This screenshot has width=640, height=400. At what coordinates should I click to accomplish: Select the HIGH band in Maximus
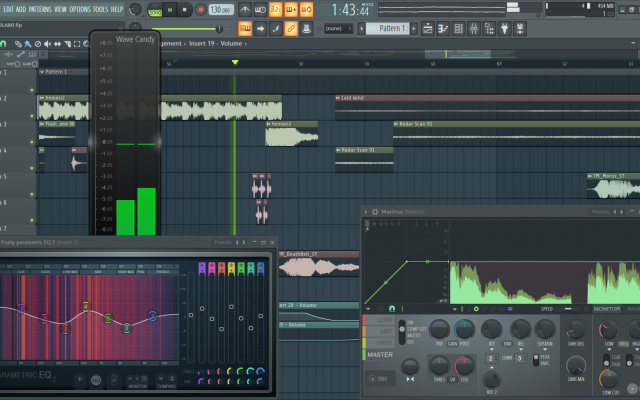[x=378, y=343]
